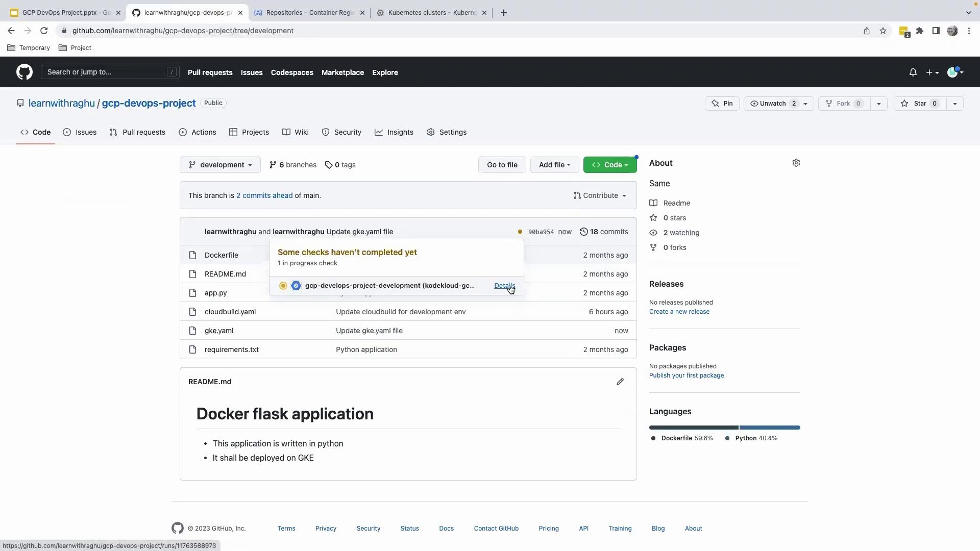Open the browser extensions puzzle icon

(919, 31)
